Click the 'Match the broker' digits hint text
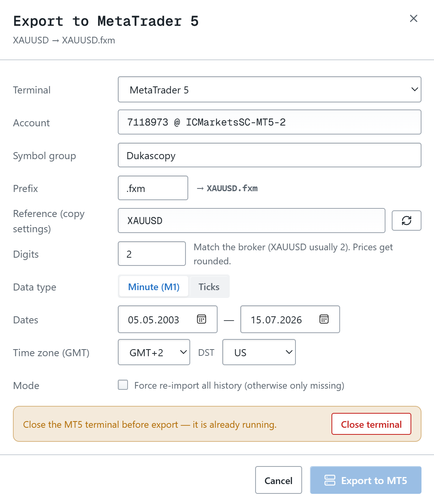The image size is (434, 504). pyautogui.click(x=293, y=254)
